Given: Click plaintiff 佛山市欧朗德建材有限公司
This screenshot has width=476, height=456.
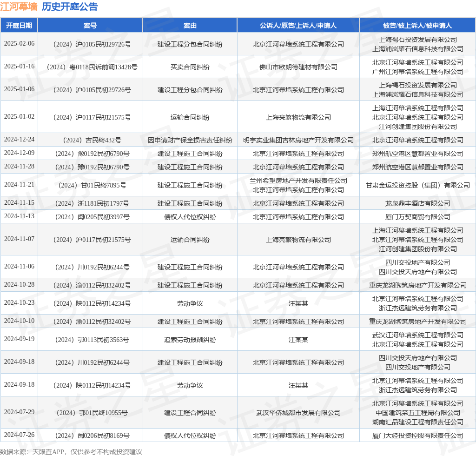Looking at the screenshot, I should [x=298, y=67].
